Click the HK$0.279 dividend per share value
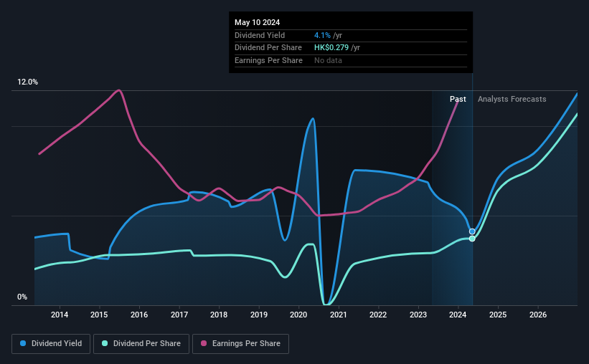 tap(331, 48)
